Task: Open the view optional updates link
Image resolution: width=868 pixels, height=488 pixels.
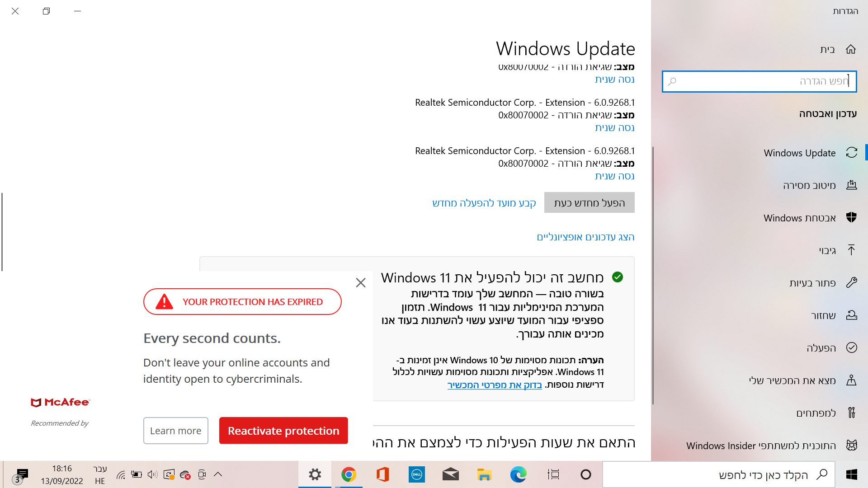Action: (585, 237)
